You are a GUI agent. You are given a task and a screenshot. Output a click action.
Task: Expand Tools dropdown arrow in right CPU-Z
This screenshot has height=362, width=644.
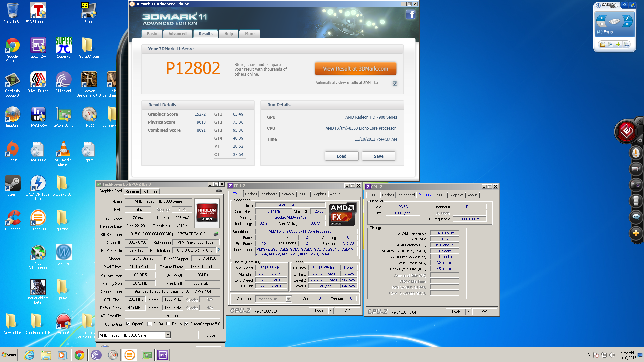[468, 312]
